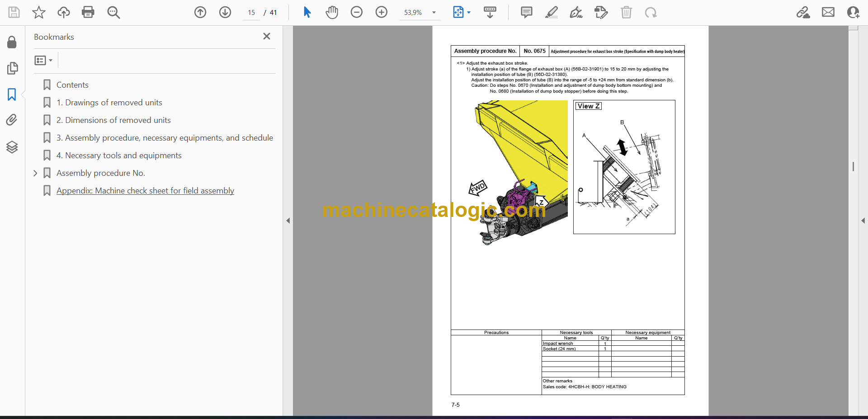
Task: Upload file to cloud icon
Action: point(64,12)
